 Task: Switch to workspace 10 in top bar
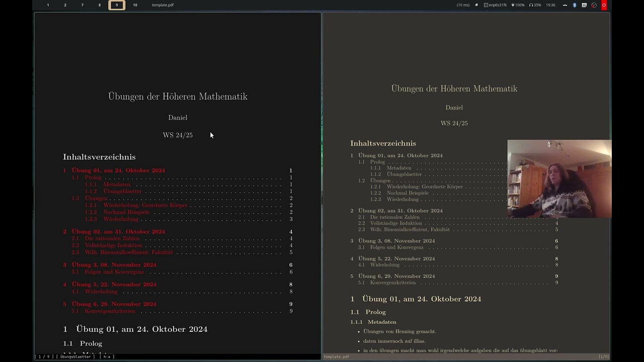coord(135,5)
